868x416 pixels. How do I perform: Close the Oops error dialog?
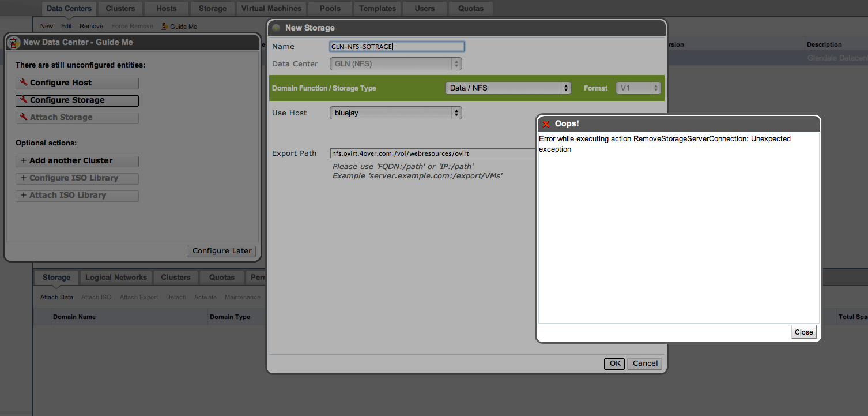point(803,332)
